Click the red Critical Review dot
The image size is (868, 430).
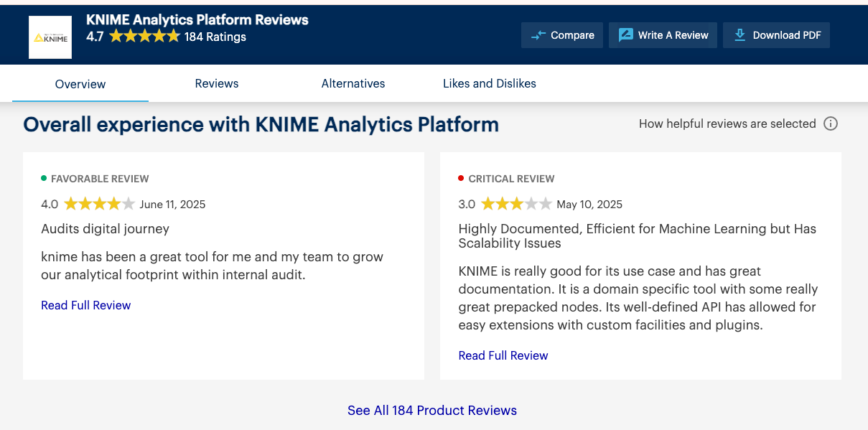[x=461, y=178]
